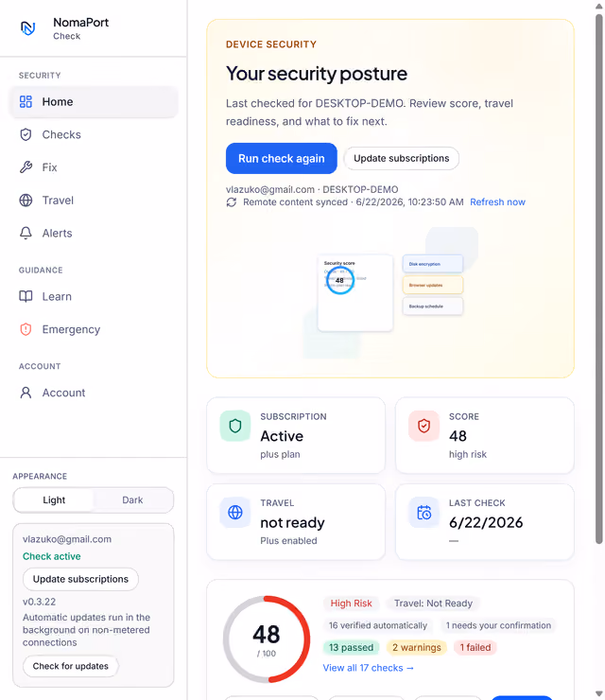Click the High Risk badge
The width and height of the screenshot is (605, 700).
[351, 604]
